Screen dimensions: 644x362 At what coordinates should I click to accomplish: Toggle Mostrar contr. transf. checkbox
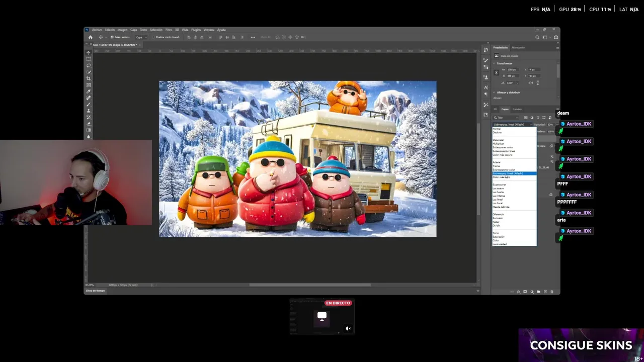[x=153, y=37]
